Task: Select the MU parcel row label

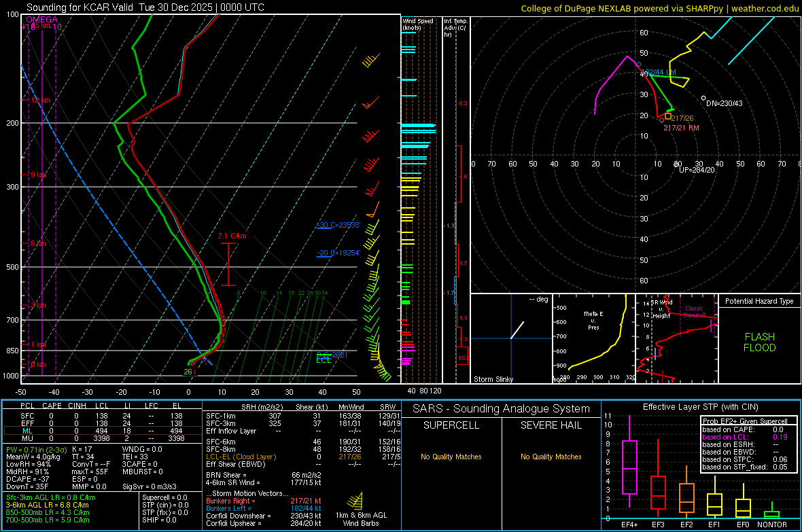Action: [27, 438]
